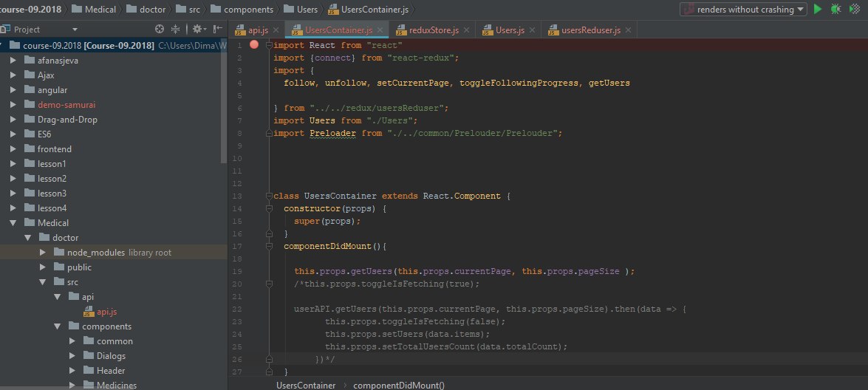The width and height of the screenshot is (868, 390).
Task: Switch to the reduxStore.js tab
Action: pos(432,30)
